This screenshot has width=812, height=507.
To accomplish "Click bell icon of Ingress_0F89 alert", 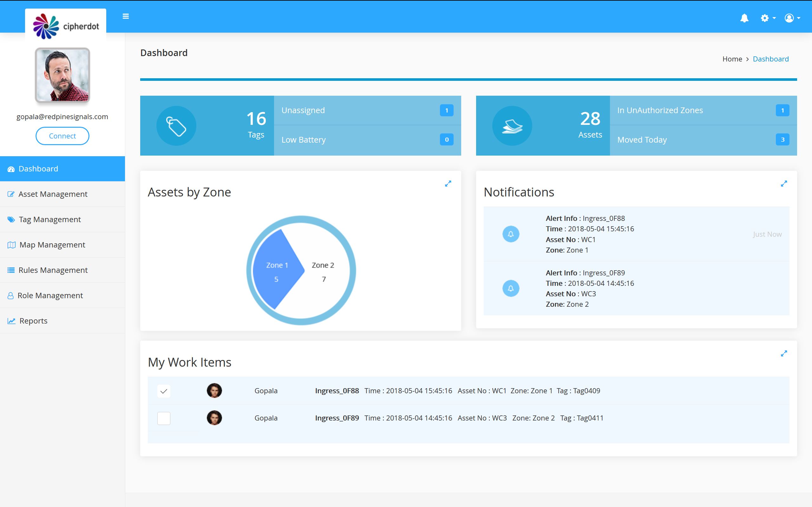I will 511,288.
